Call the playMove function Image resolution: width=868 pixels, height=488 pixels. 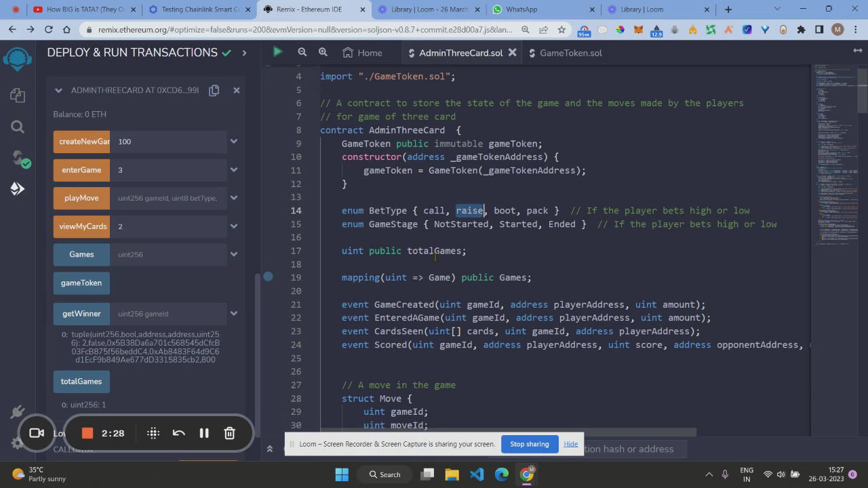coord(81,198)
